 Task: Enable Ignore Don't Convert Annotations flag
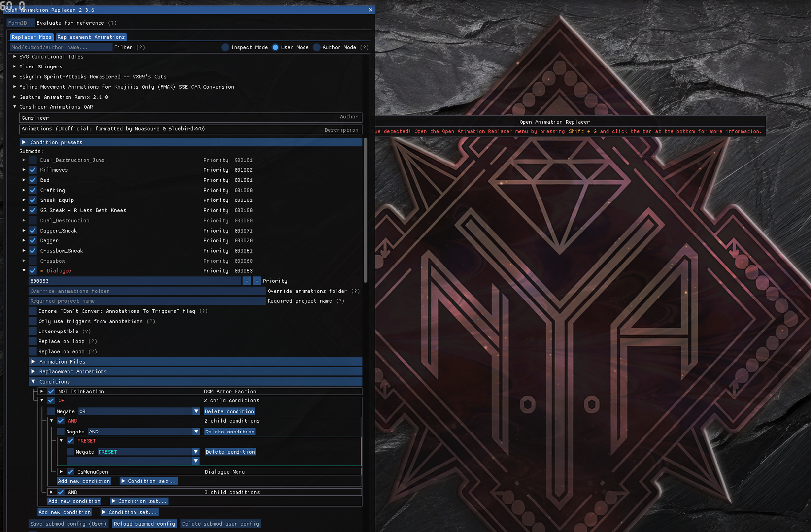click(33, 311)
